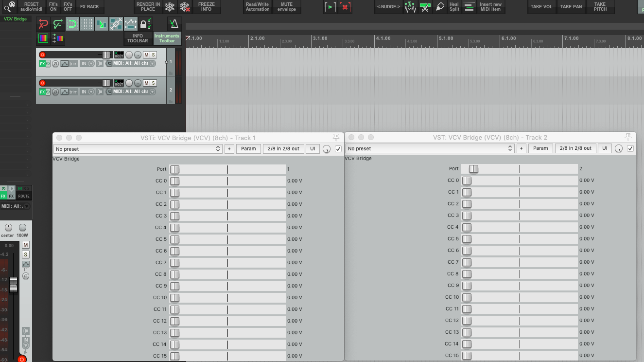
Task: Arm track 2 for recording
Action: 42,83
